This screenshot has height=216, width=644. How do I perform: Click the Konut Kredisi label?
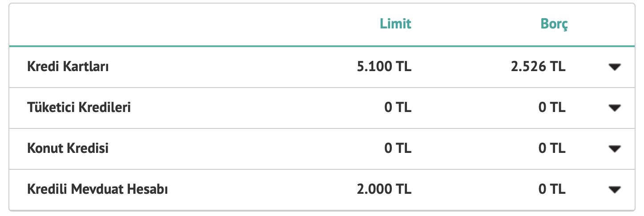[x=68, y=148]
